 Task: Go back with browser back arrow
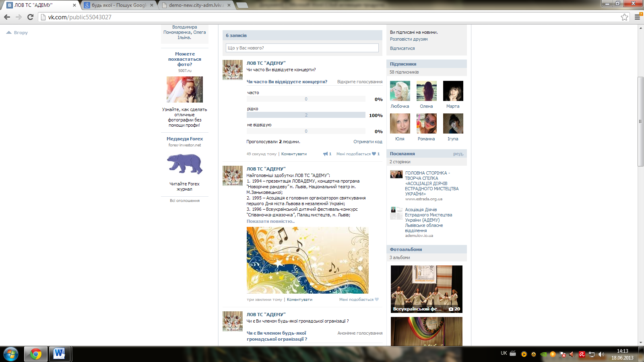(7, 17)
